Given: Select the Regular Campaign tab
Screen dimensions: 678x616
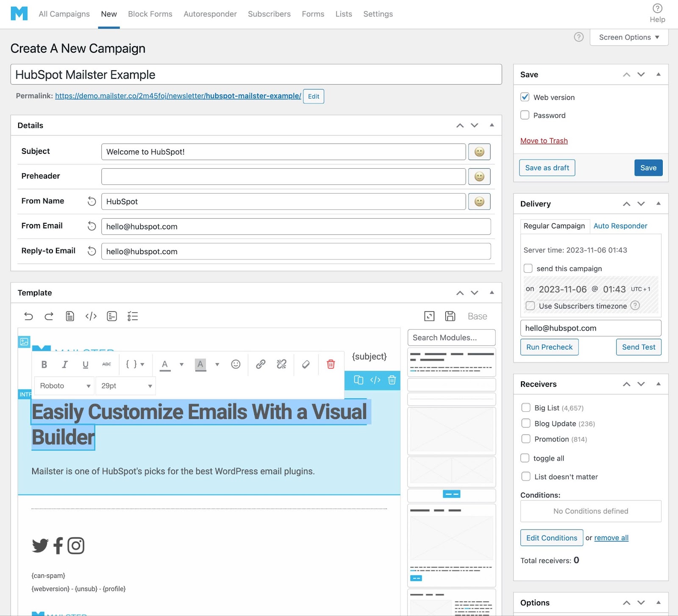Looking at the screenshot, I should (x=554, y=226).
